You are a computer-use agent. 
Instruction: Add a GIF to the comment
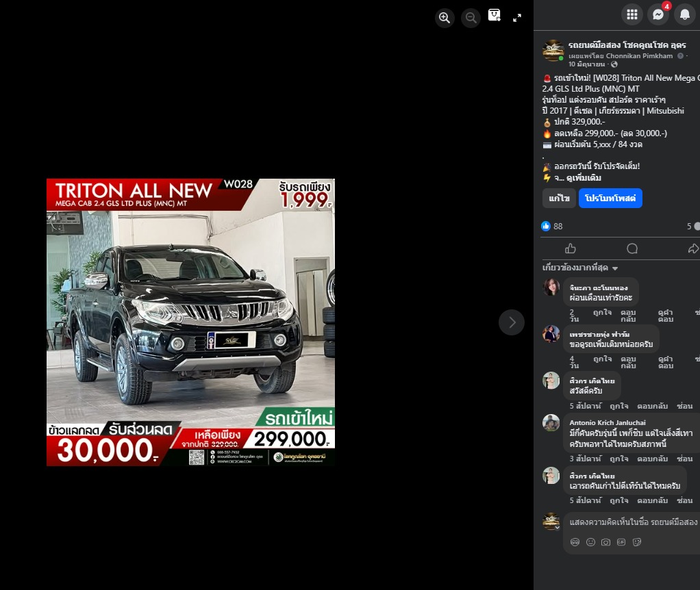(x=621, y=542)
